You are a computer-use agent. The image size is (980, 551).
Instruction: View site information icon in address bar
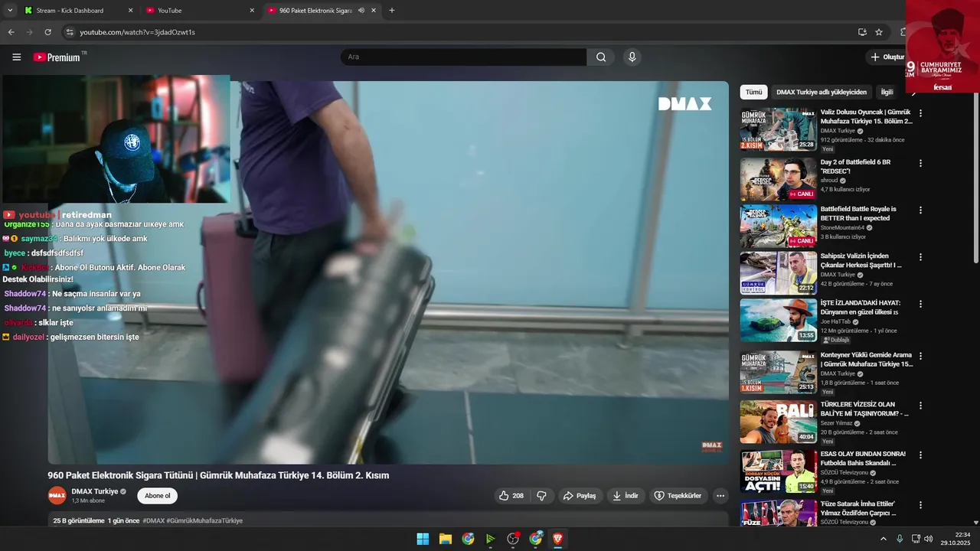pyautogui.click(x=70, y=32)
